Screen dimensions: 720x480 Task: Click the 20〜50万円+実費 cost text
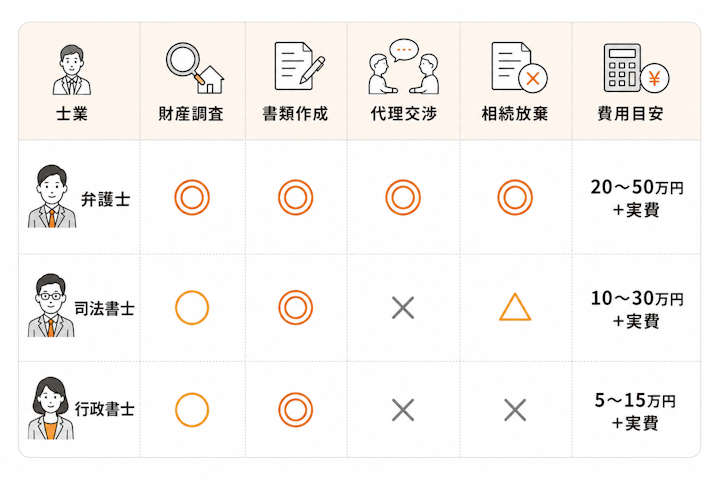pos(636,198)
